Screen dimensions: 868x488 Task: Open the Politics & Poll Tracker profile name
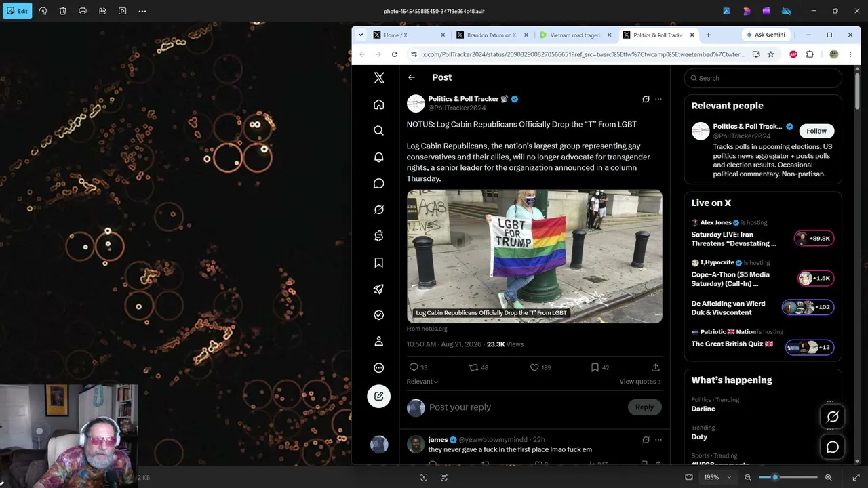click(x=463, y=99)
